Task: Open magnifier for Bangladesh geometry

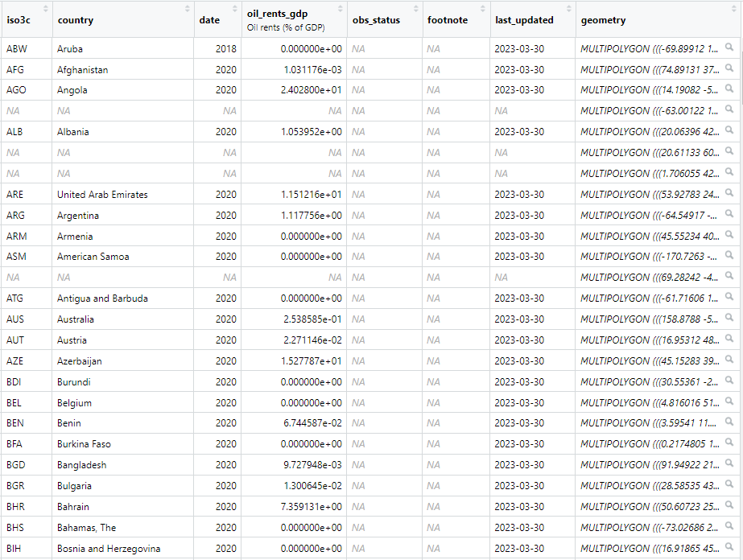Action: [x=729, y=464]
